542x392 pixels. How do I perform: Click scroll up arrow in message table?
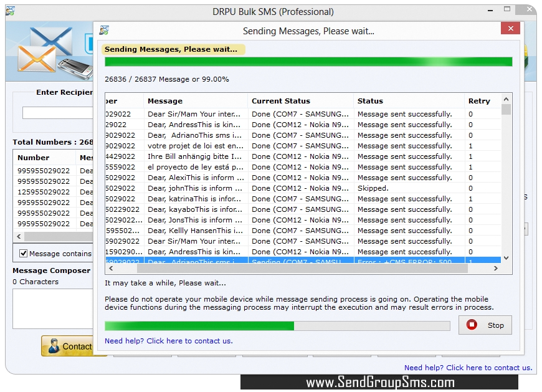[506, 99]
